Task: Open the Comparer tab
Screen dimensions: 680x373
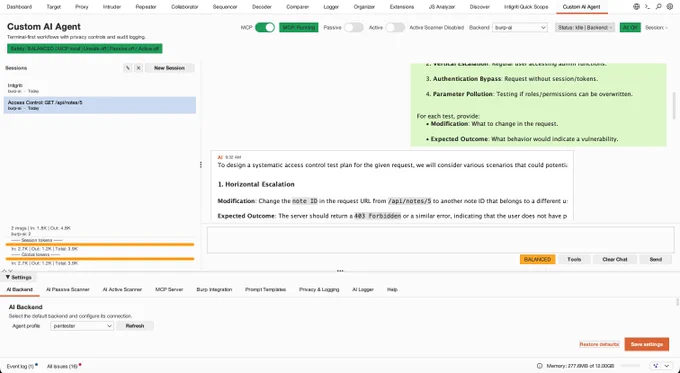Action: click(x=298, y=7)
